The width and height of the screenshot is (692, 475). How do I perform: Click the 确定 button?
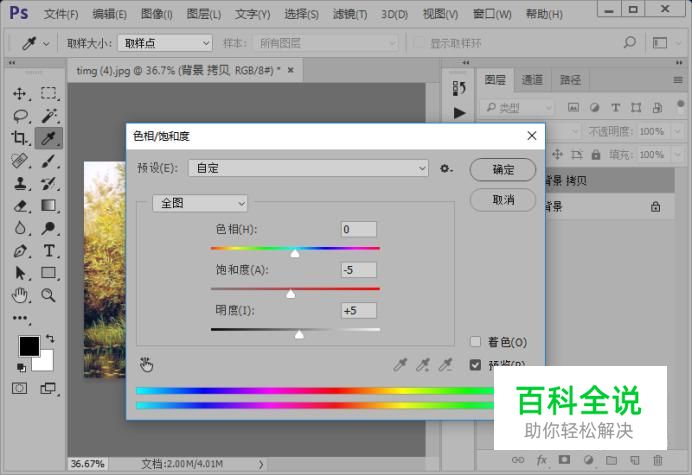(x=503, y=170)
